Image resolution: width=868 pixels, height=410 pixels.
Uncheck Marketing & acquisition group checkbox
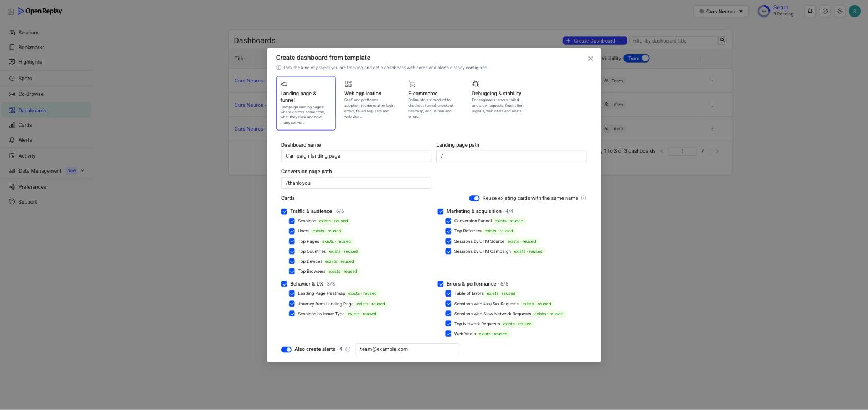pos(441,211)
